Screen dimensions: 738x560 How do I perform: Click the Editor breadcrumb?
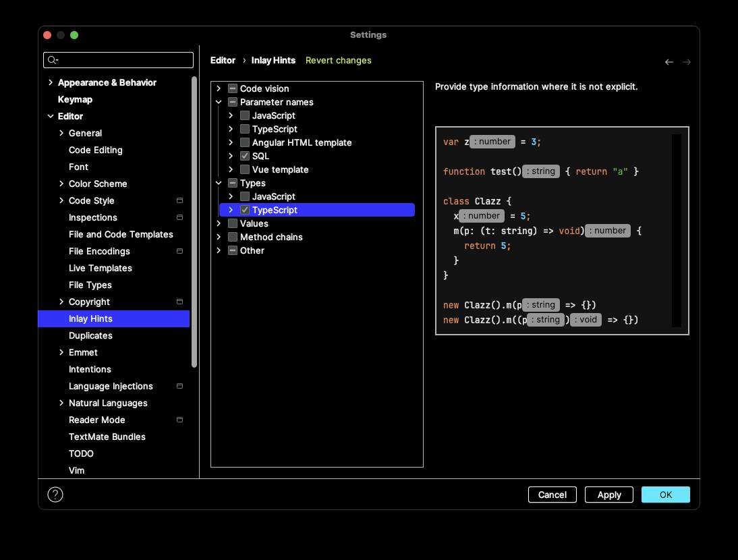(223, 60)
